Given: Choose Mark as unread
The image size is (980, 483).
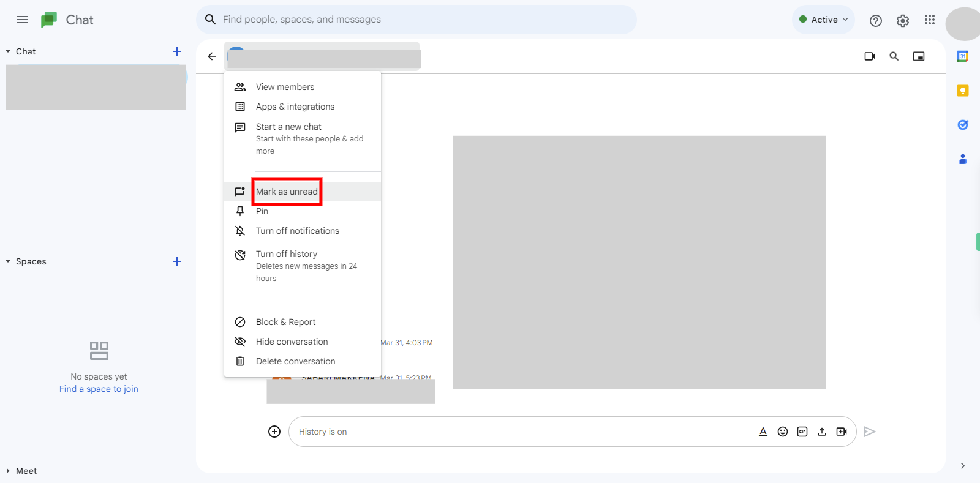Looking at the screenshot, I should click(303, 192).
